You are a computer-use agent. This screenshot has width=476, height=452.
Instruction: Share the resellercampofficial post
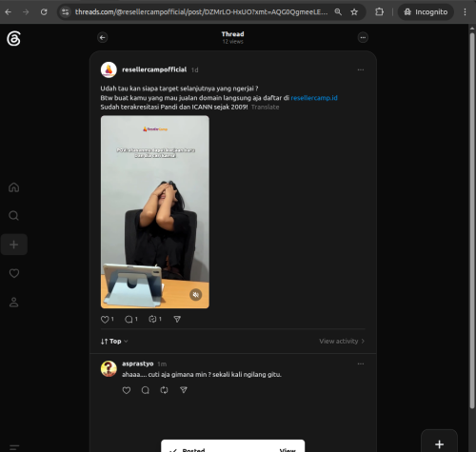[177, 319]
